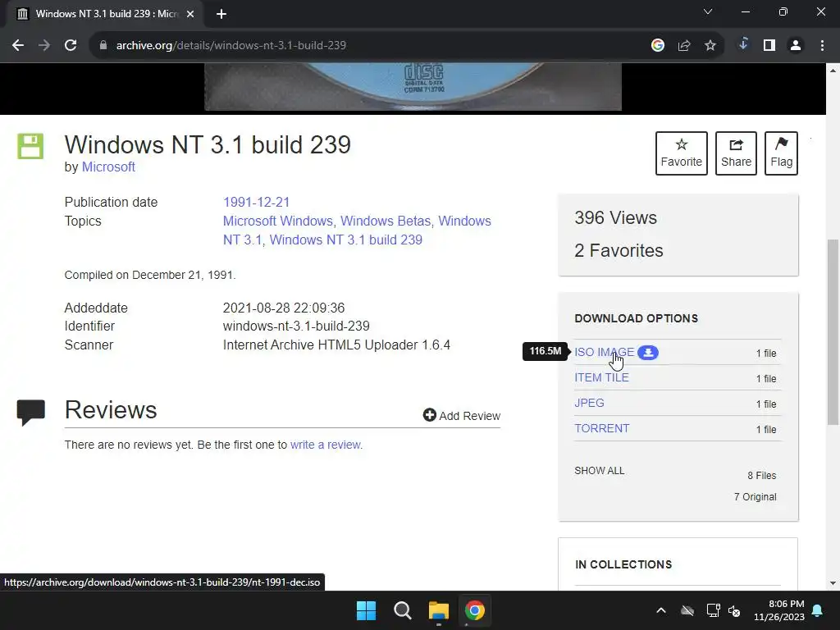Open the Windows Betas topic link
The image size is (840, 630).
click(386, 221)
